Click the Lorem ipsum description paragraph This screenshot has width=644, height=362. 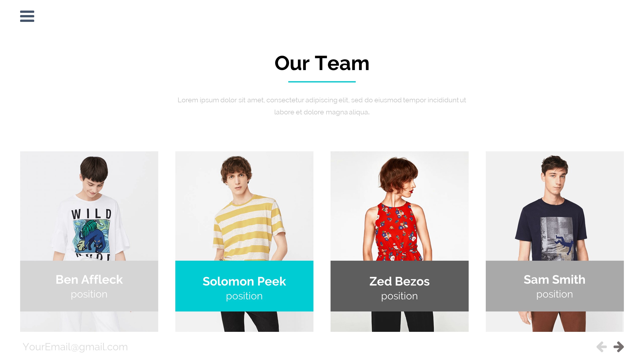[x=322, y=106]
